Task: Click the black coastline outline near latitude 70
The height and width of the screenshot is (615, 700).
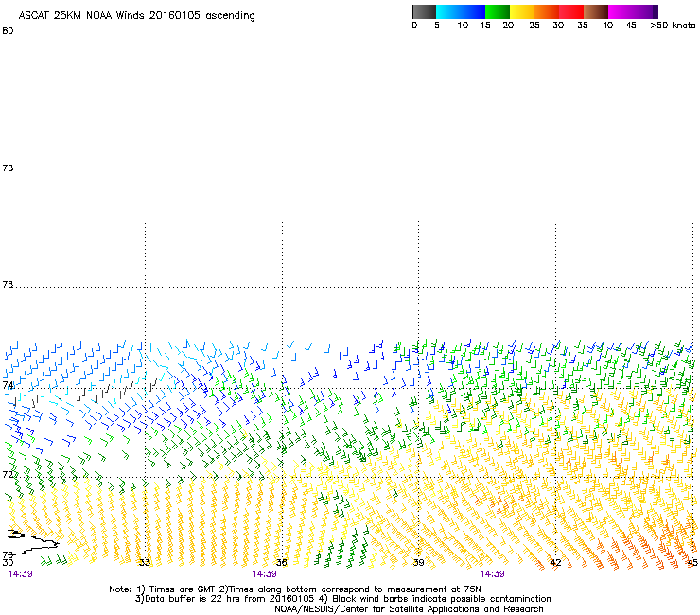Action: 32,541
